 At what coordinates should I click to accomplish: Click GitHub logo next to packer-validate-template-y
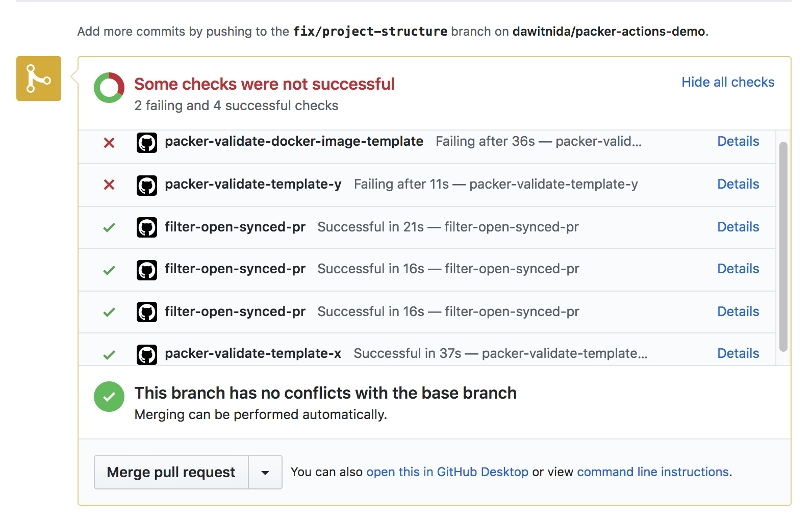[147, 185]
